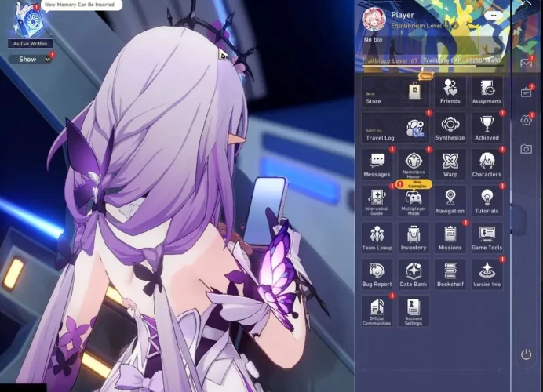Viewport: 543px width, 392px height.
Task: Open Nameless Honor
Action: coord(414,165)
